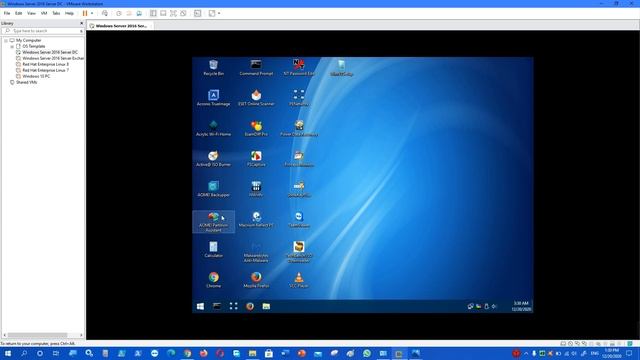Open the Help menu
Viewport: 640px width, 360px height.
pos(69,13)
